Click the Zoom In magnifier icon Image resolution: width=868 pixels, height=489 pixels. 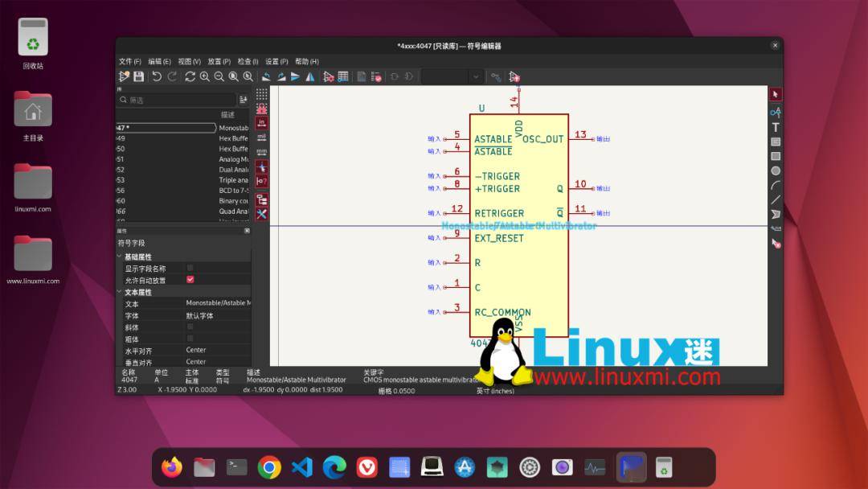click(205, 76)
